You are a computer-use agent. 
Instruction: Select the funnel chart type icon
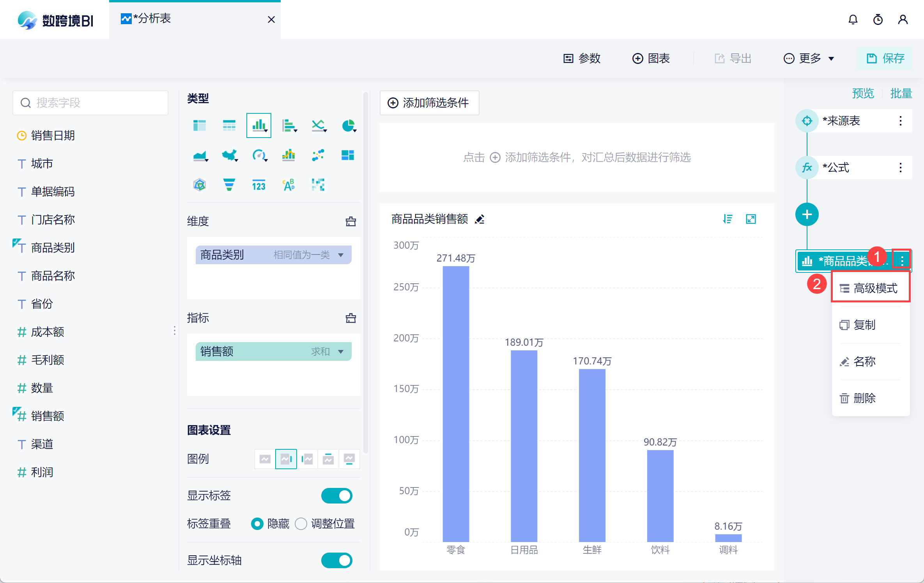pyautogui.click(x=229, y=185)
